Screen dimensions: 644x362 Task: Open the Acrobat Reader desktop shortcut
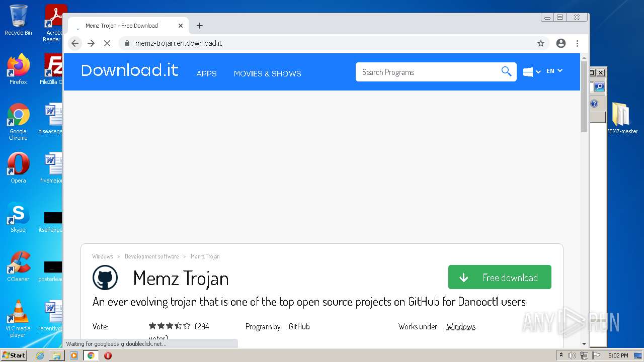[53, 23]
